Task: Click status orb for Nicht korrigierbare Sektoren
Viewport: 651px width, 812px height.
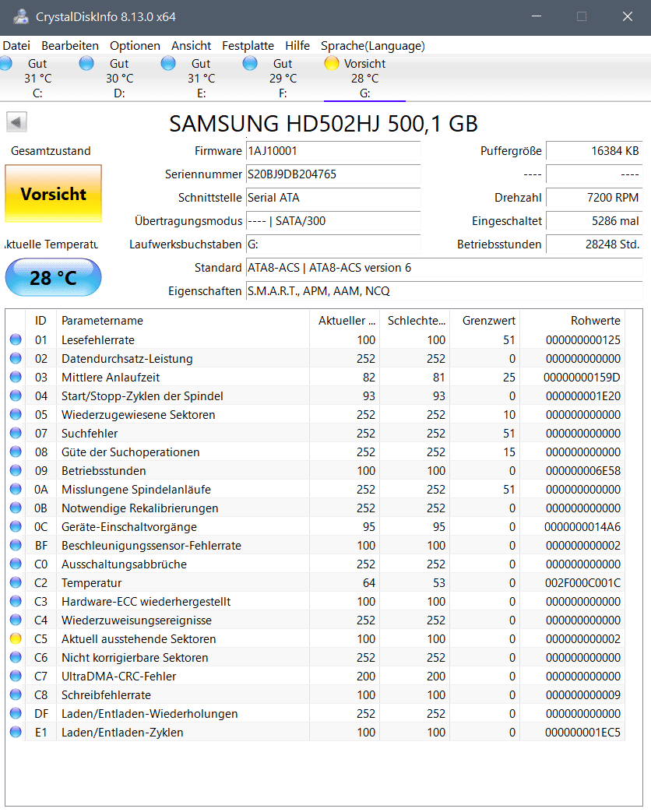Action: point(16,657)
